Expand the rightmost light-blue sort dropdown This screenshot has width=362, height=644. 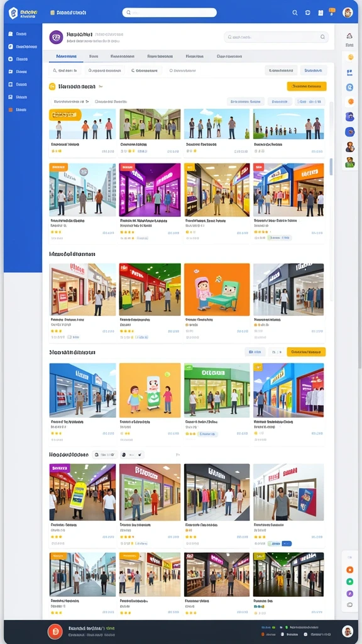pyautogui.click(x=310, y=101)
